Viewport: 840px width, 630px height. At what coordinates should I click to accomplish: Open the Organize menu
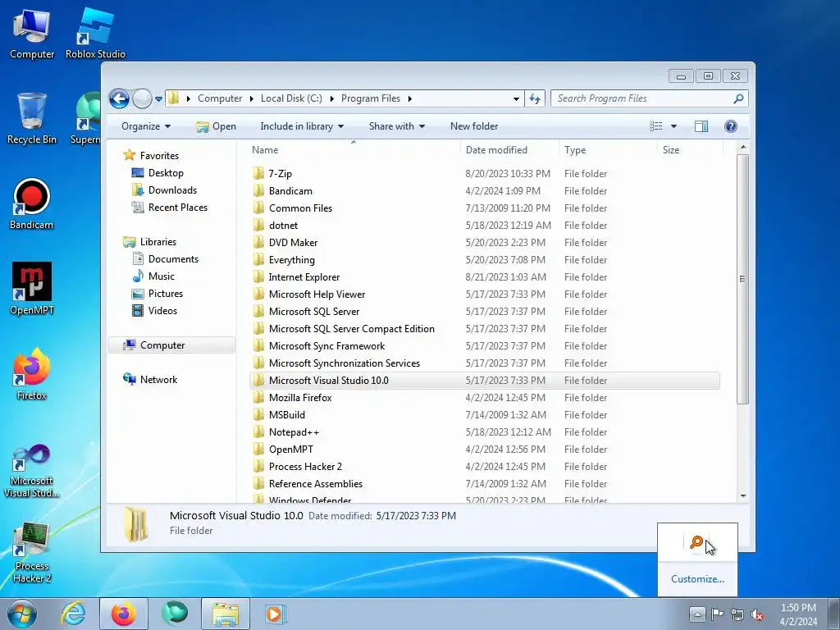pos(146,126)
